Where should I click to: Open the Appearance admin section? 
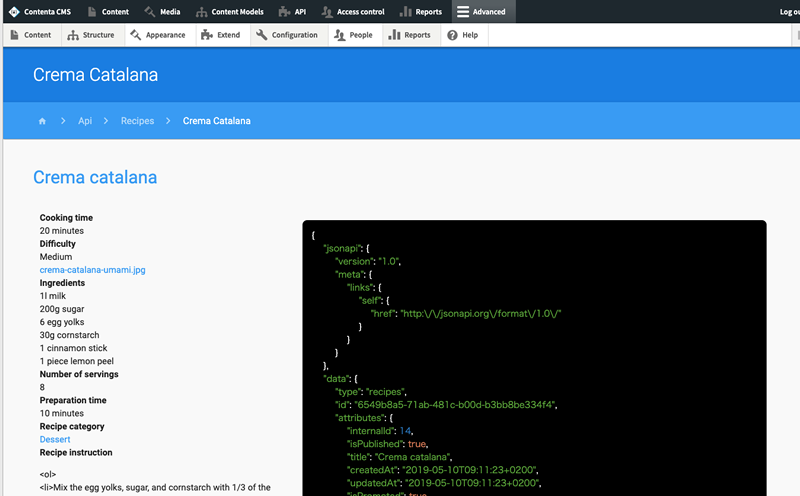[158, 35]
